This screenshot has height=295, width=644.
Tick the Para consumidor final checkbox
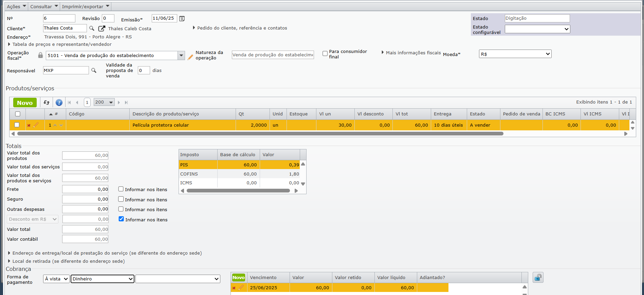(325, 54)
